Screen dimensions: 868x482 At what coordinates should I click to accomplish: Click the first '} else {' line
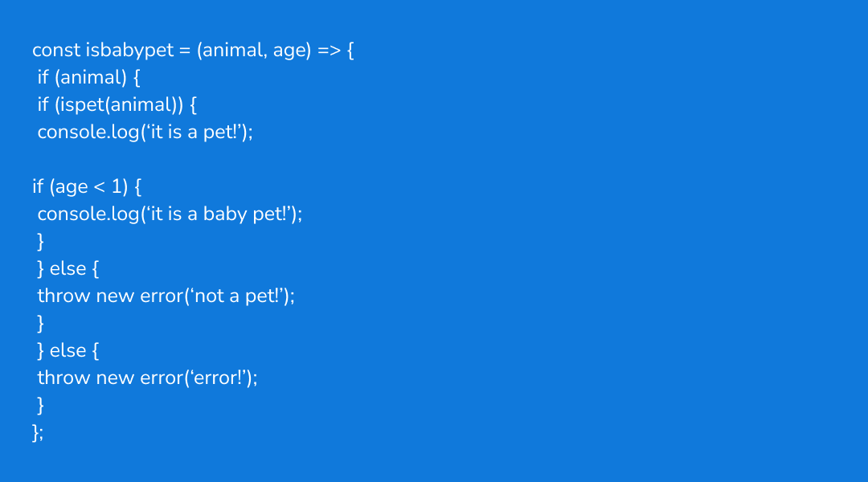point(68,268)
